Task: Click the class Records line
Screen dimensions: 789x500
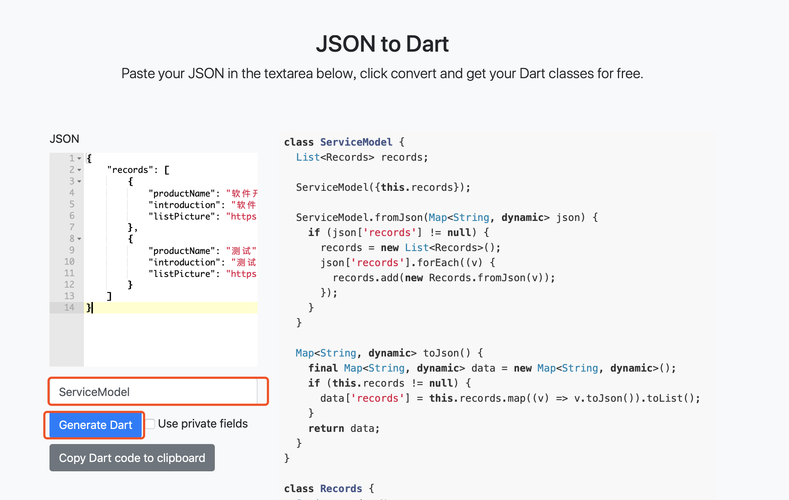Action: [329, 488]
